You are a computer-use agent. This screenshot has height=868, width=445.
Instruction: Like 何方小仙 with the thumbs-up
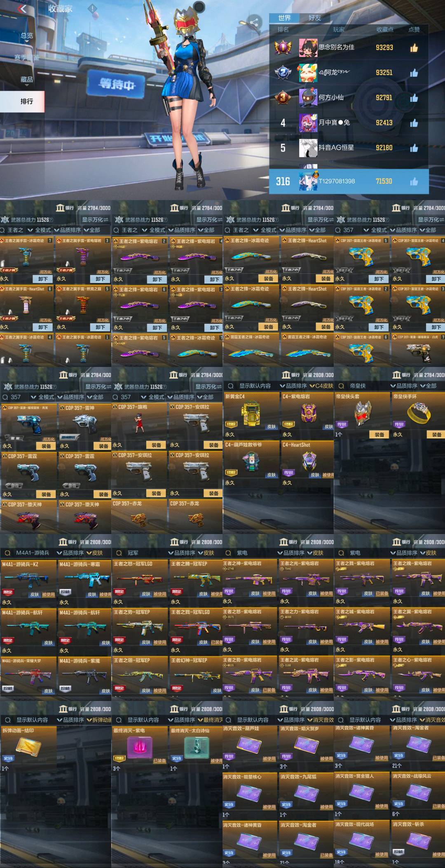414,98
